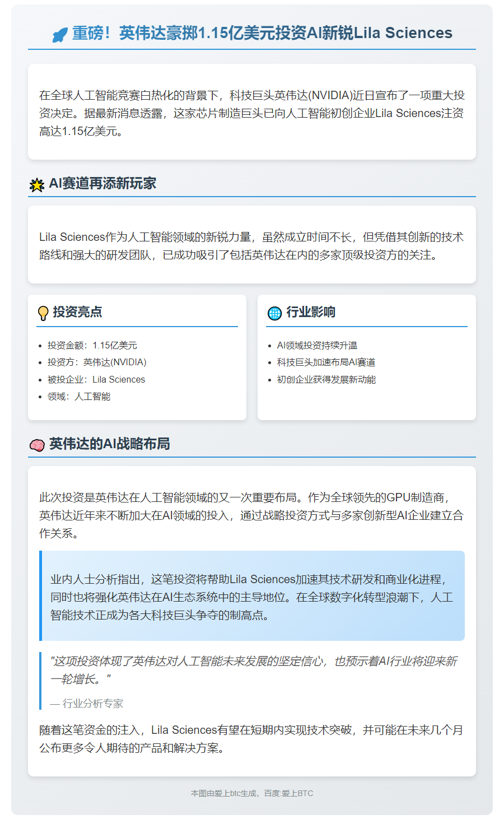This screenshot has height=833, width=504.
Task: Click the rocket icon beside the main title
Action: tap(60, 35)
